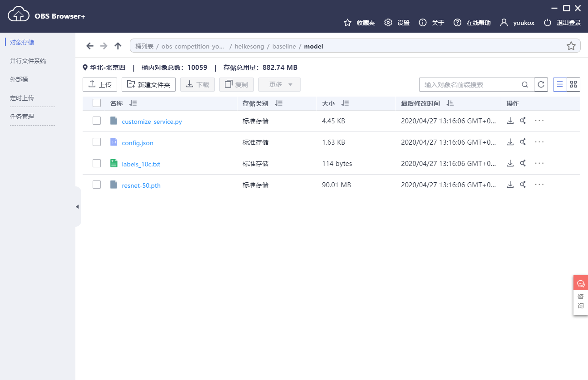Click the 下载 download toolbar button
This screenshot has width=588, height=380.
[x=198, y=84]
